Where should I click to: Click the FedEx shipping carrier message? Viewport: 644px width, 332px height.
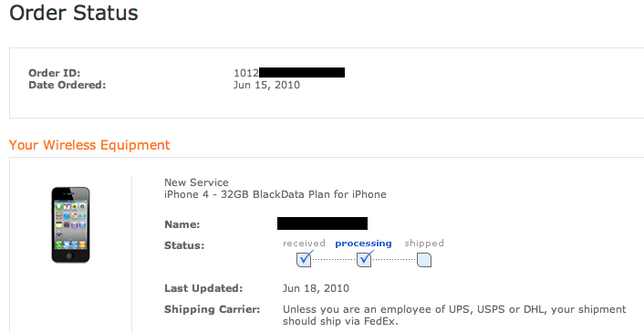[454, 316]
